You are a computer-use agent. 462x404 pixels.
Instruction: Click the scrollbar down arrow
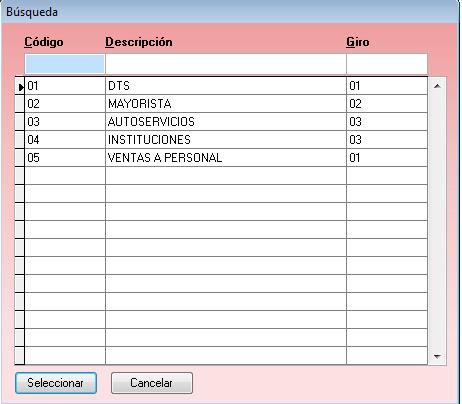[x=437, y=356]
